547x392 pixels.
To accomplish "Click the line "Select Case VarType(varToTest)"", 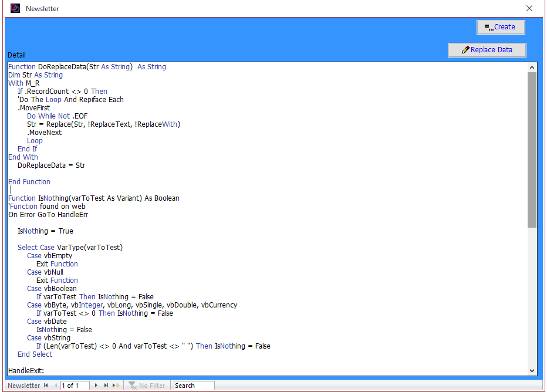I will coord(70,247).
